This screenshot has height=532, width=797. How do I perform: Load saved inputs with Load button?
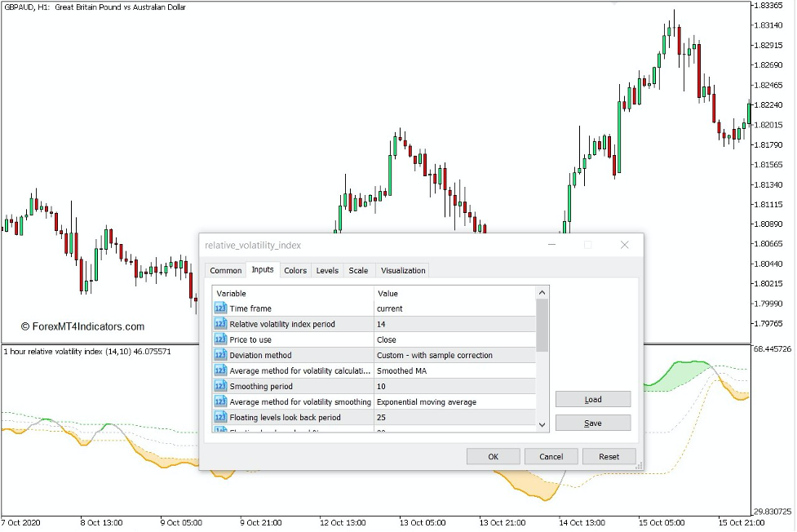click(x=593, y=399)
